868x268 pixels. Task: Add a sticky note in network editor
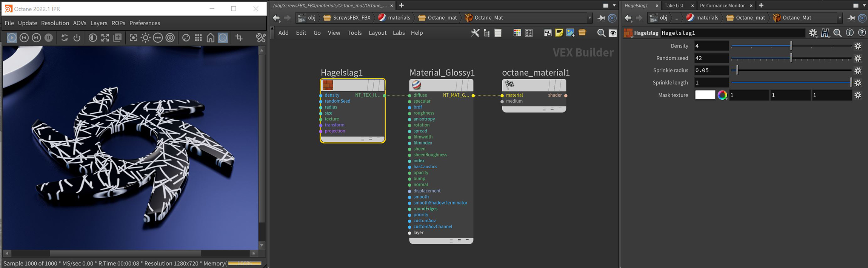pos(559,33)
